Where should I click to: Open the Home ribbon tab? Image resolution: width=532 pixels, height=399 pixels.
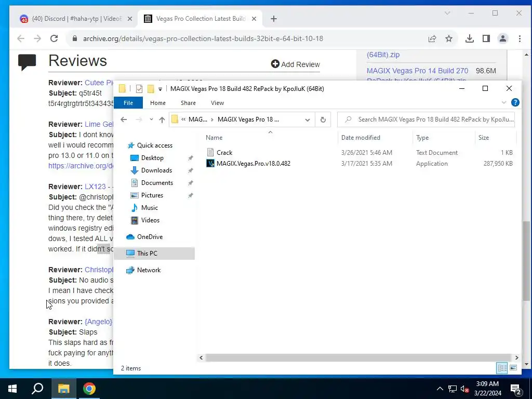tap(158, 103)
